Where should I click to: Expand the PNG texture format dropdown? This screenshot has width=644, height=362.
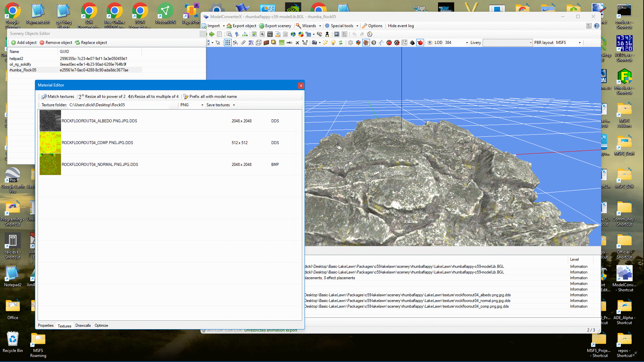[x=202, y=105]
